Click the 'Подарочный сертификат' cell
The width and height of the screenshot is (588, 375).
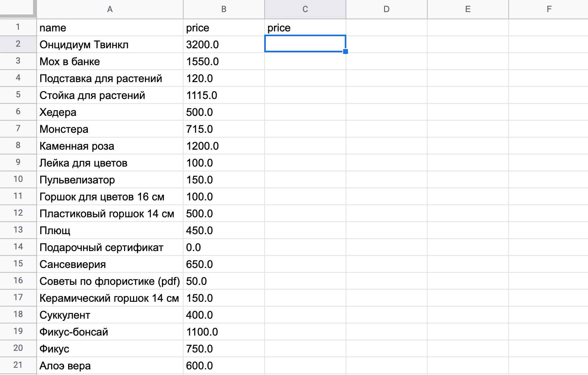pyautogui.click(x=110, y=247)
